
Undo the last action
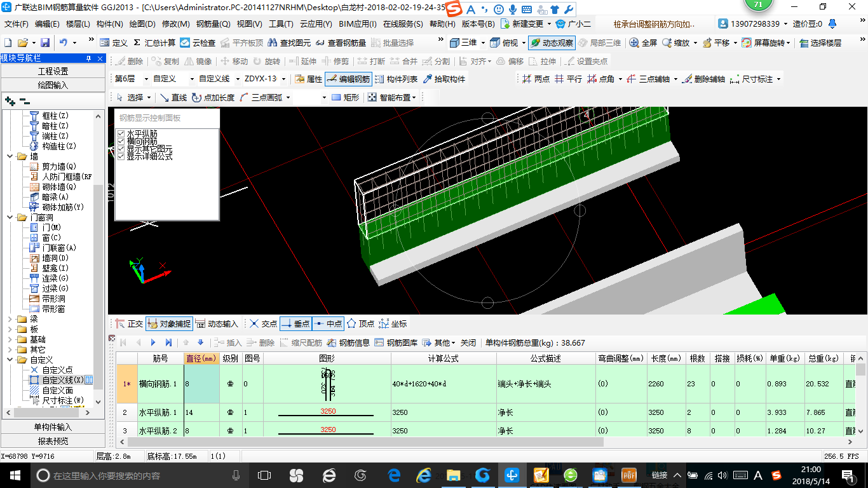pyautogui.click(x=64, y=43)
